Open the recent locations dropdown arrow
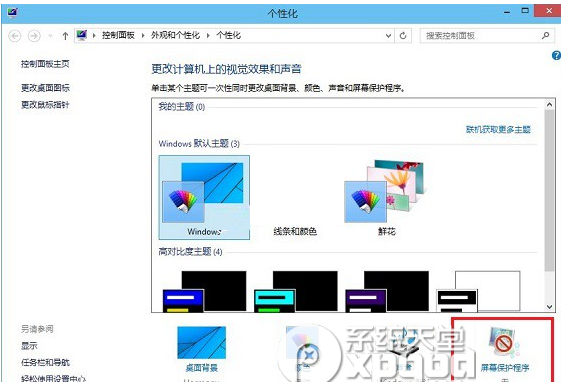This screenshot has height=382, width=563. [x=51, y=36]
